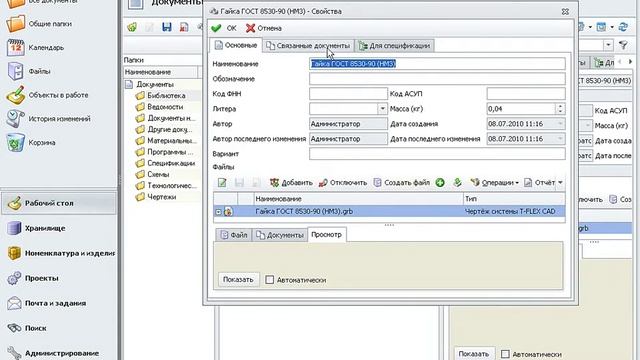Click refresh icon in main window toolbar
Screen dimensions: 640x360
[x=623, y=27]
